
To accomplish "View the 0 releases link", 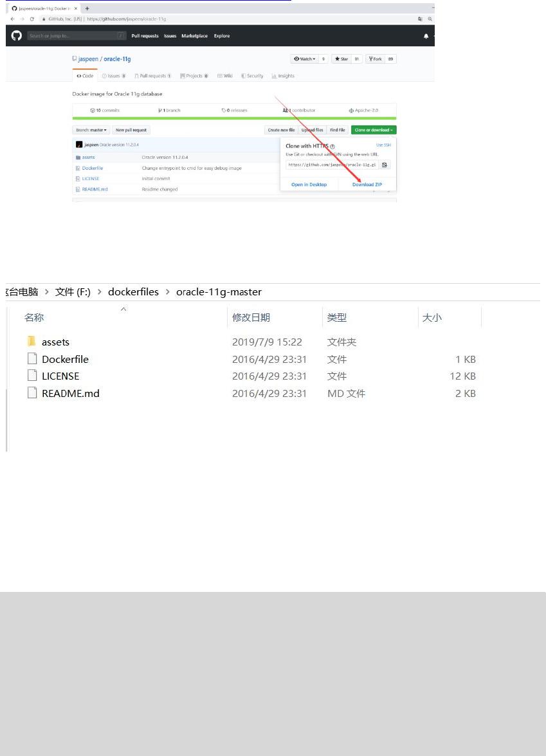I will pyautogui.click(x=235, y=111).
